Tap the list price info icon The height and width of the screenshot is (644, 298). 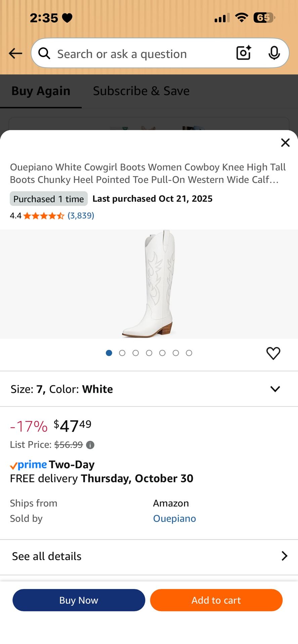89,445
